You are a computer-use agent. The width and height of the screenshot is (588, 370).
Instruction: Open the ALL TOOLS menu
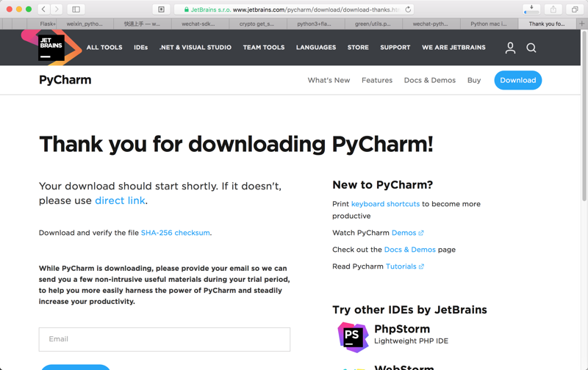click(x=104, y=48)
